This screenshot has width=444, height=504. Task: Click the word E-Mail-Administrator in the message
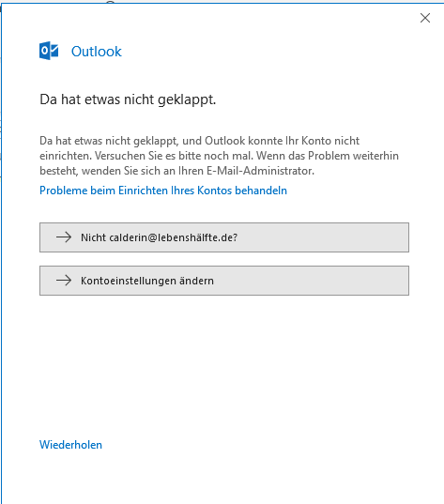260,171
